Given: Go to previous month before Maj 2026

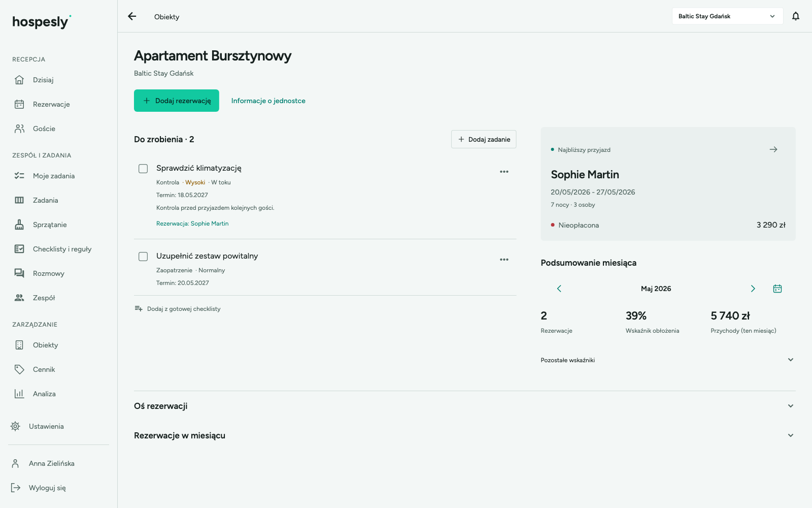Looking at the screenshot, I should pyautogui.click(x=559, y=289).
